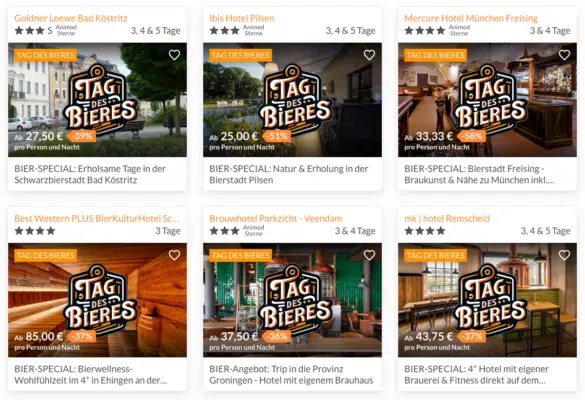Screen dimensions: 585x400
Task: Open Ibis Hotel Pilsen hotel link
Action: [242, 18]
